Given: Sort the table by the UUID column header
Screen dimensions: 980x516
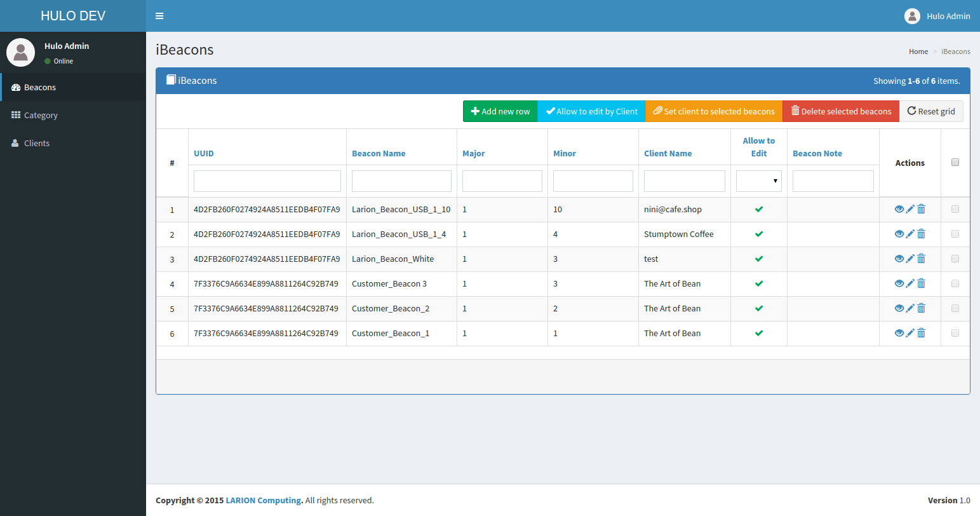Looking at the screenshot, I should 204,153.
